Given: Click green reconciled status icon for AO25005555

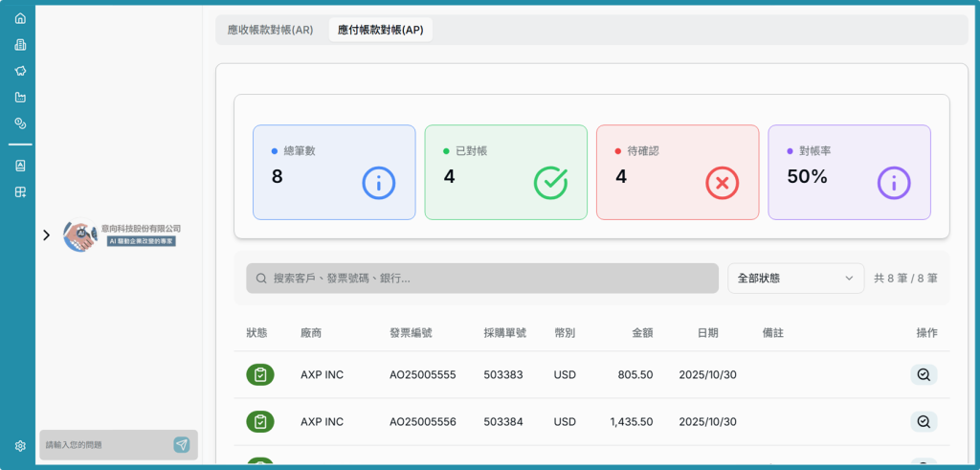Looking at the screenshot, I should click(259, 375).
